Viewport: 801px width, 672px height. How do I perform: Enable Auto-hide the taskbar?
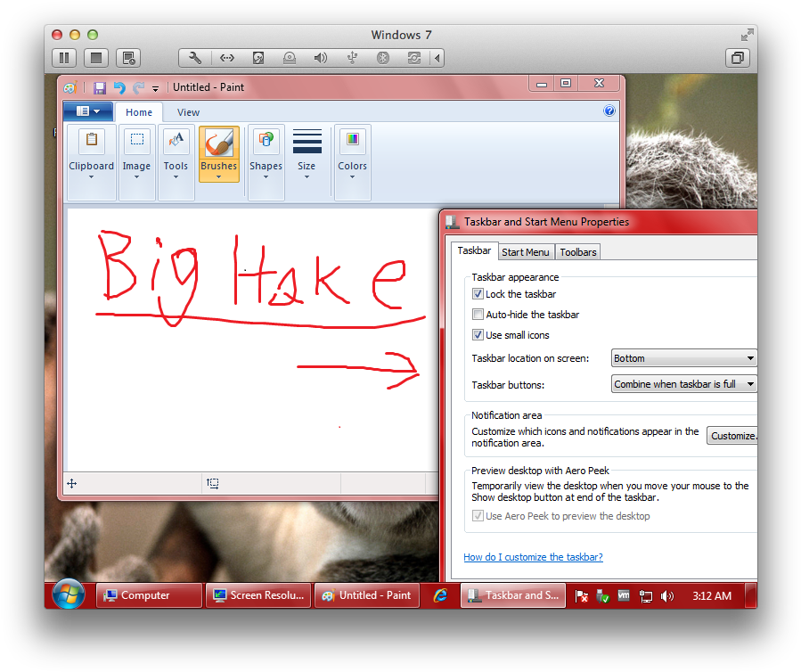[x=478, y=315]
